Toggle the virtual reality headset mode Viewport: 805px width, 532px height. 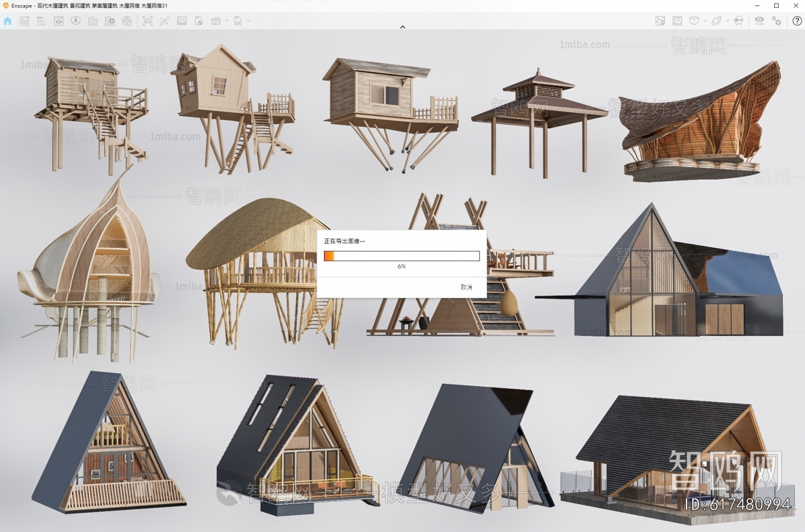[x=739, y=21]
